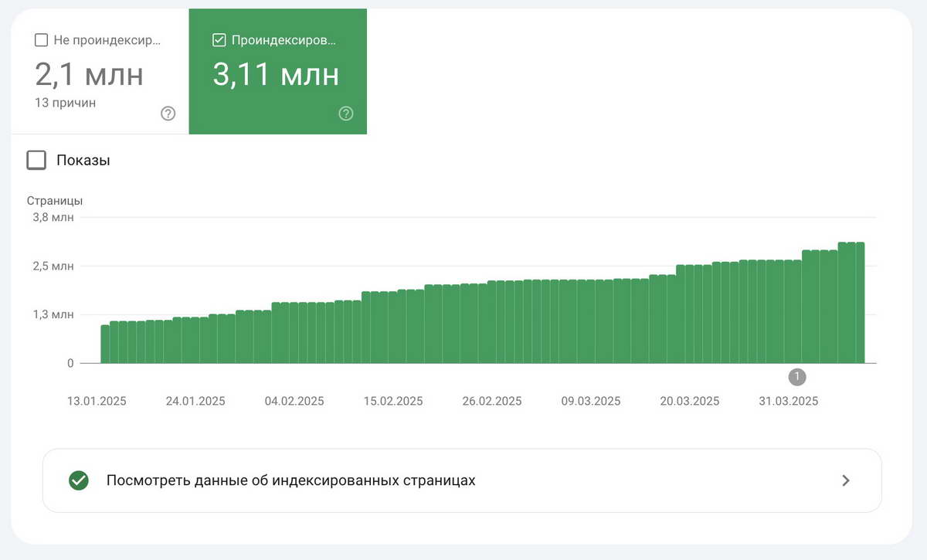Click the "Страницы" axis title

click(55, 201)
